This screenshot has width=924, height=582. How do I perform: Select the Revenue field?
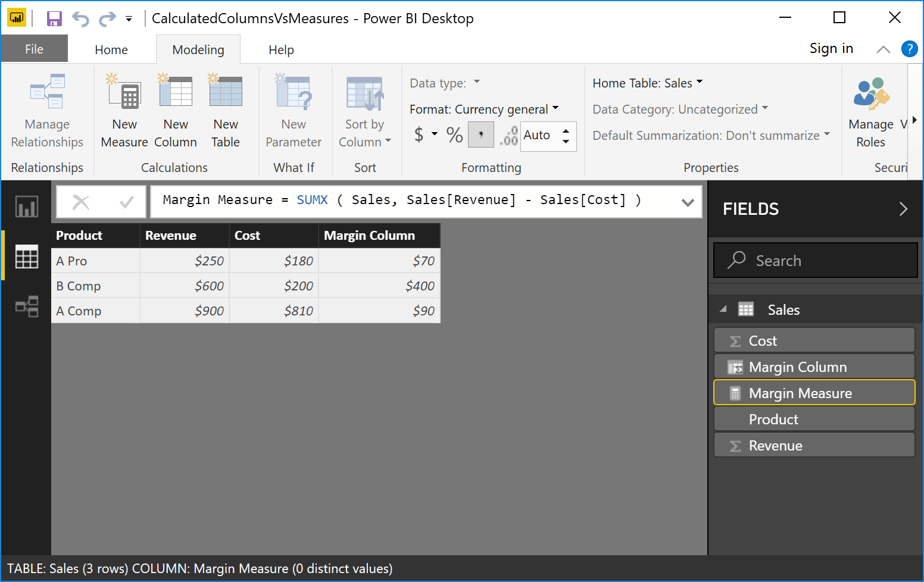tap(814, 445)
